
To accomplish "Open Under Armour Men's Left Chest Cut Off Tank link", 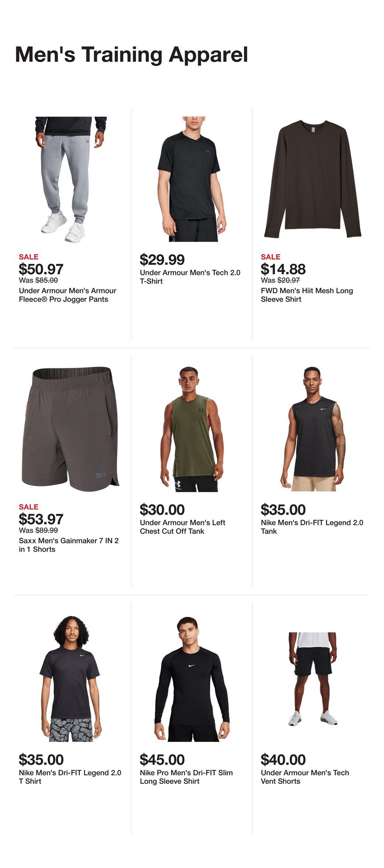I will tap(182, 527).
